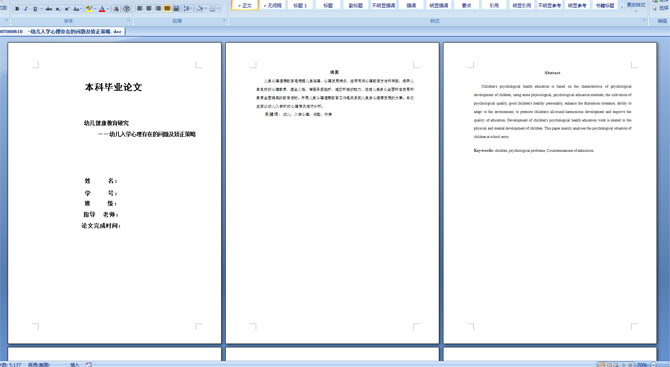Open highlight color dropdown arrow
Viewport: 670px width, 367px height.
tap(95, 9)
